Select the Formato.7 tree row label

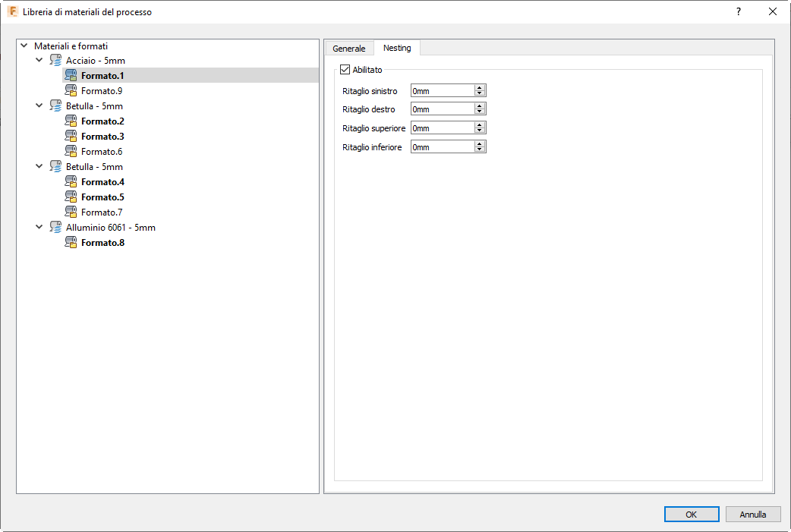(x=102, y=212)
